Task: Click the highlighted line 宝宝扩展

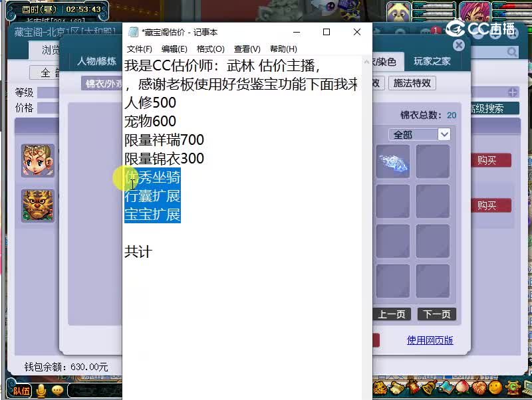Action: pos(152,214)
